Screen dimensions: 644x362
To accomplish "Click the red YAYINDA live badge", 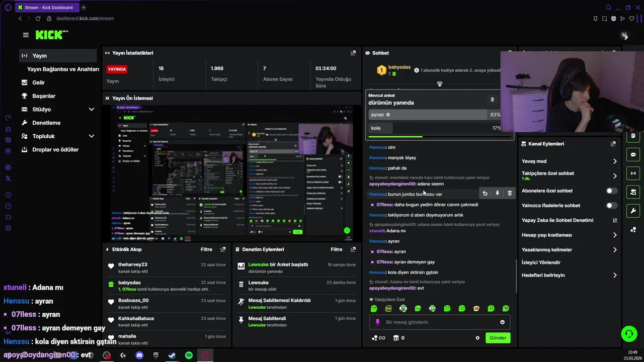I will coord(117,69).
